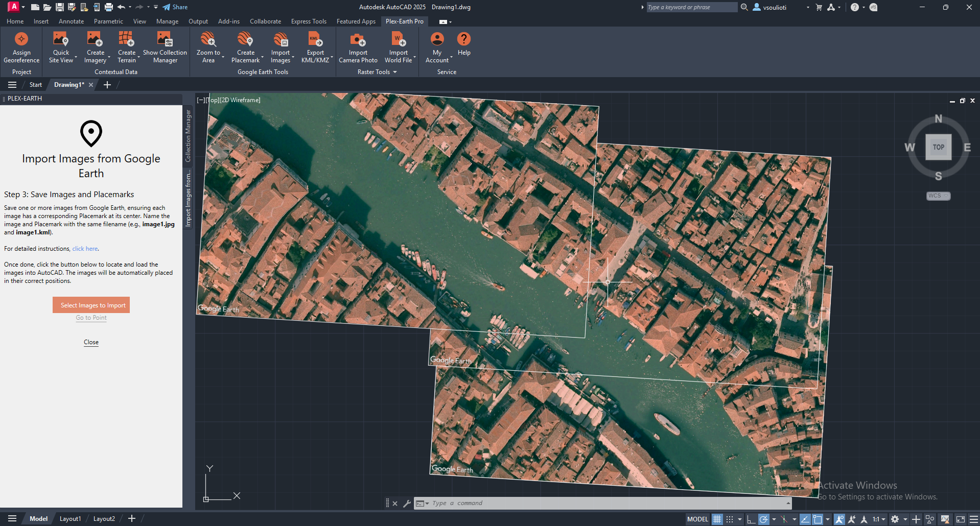Open the Home ribbon tab
980x526 pixels.
pyautogui.click(x=15, y=21)
